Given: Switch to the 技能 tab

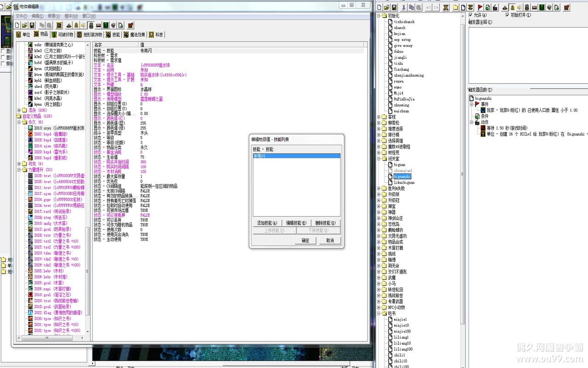Looking at the screenshot, I should (113, 34).
